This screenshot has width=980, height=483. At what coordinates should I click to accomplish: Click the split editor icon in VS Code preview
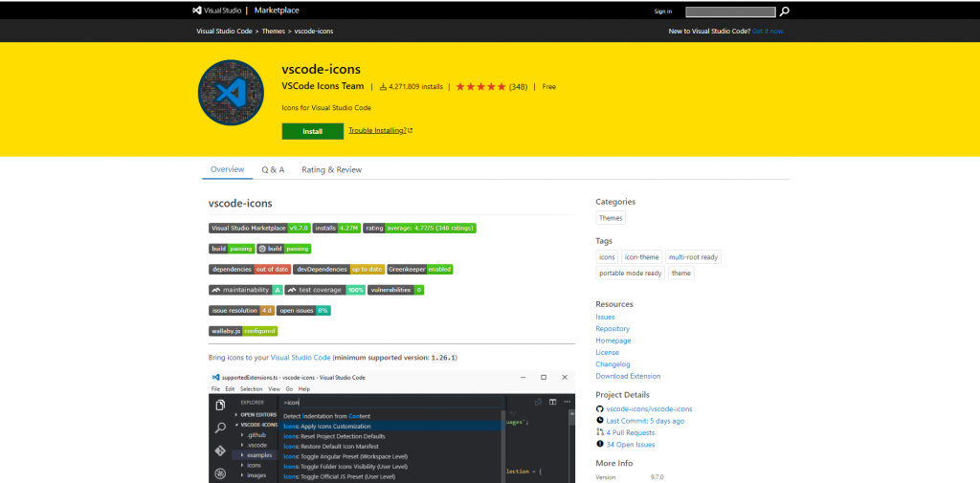coord(552,403)
